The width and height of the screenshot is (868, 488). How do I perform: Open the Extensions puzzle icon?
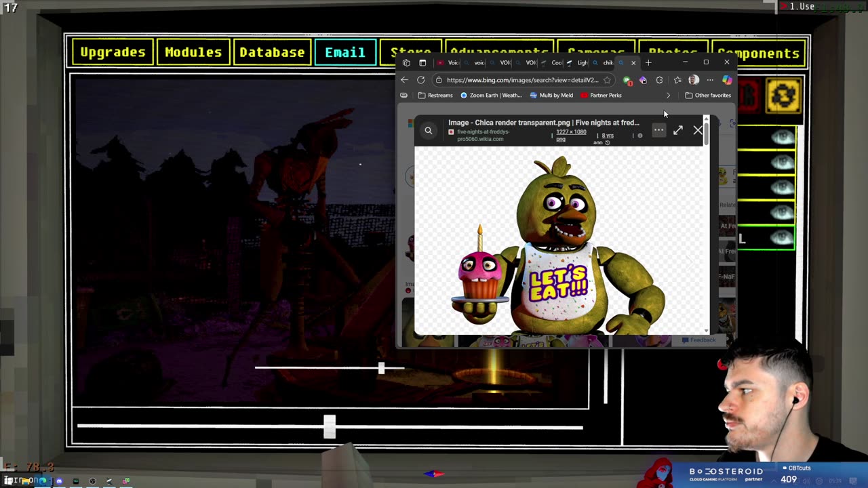click(x=659, y=80)
